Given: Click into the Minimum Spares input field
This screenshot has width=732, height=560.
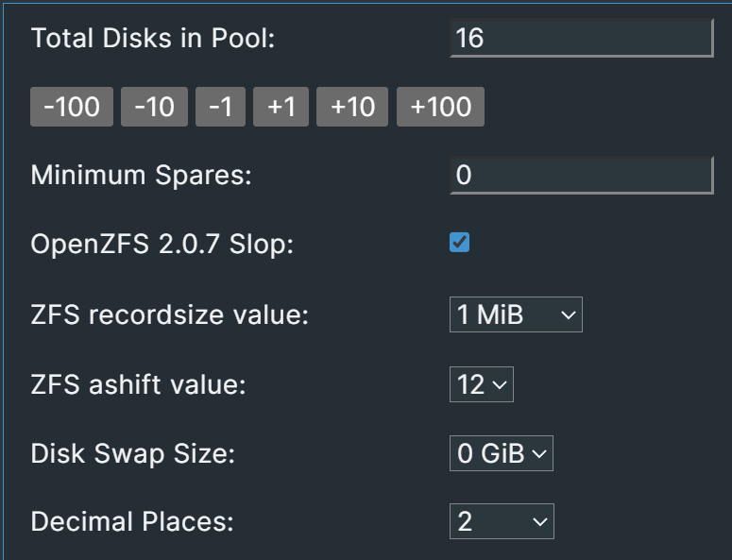Looking at the screenshot, I should (x=581, y=176).
